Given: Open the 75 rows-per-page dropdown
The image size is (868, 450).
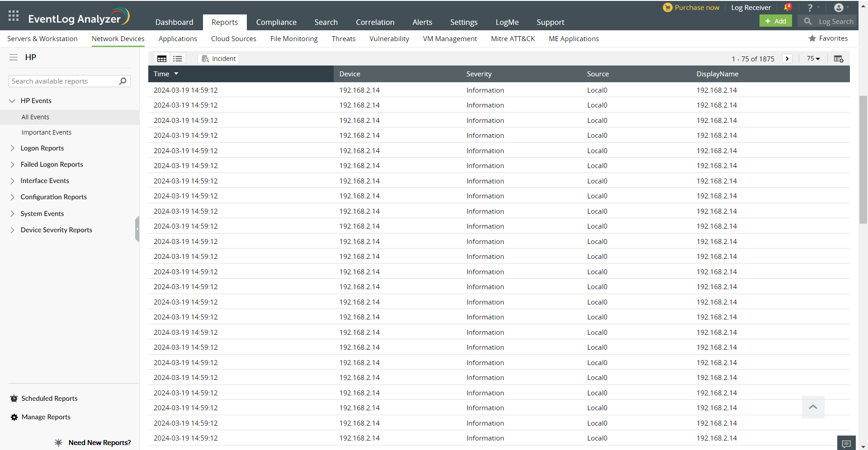Looking at the screenshot, I should 813,59.
